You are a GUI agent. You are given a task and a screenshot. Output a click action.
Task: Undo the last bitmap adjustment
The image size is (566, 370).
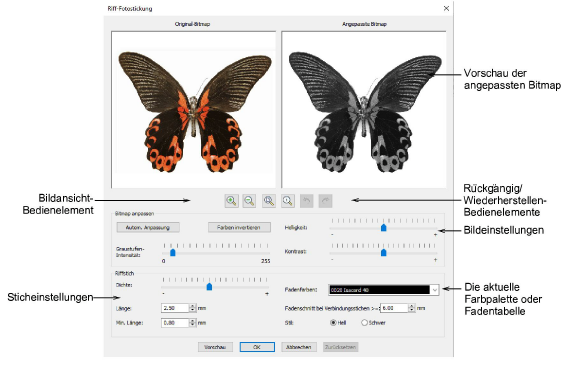[x=306, y=201]
